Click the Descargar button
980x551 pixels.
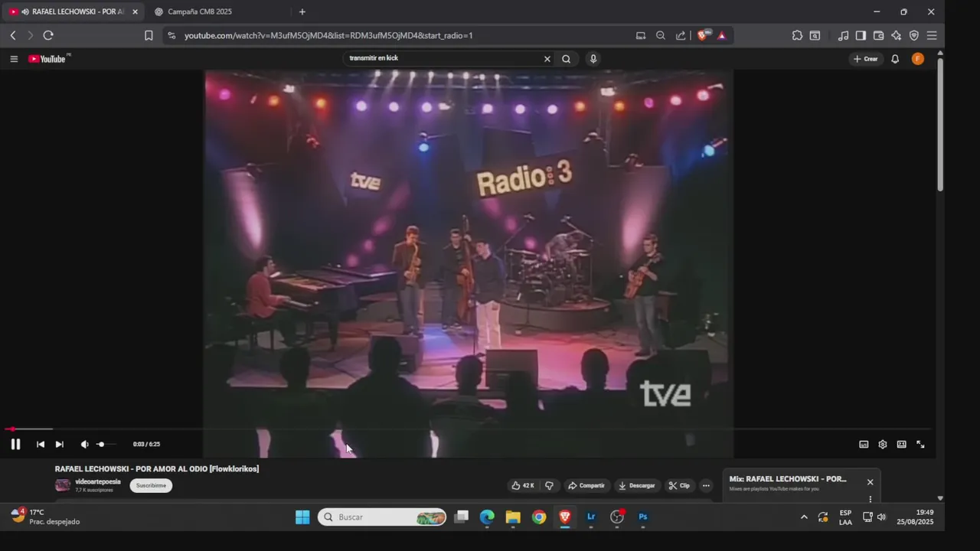point(637,485)
